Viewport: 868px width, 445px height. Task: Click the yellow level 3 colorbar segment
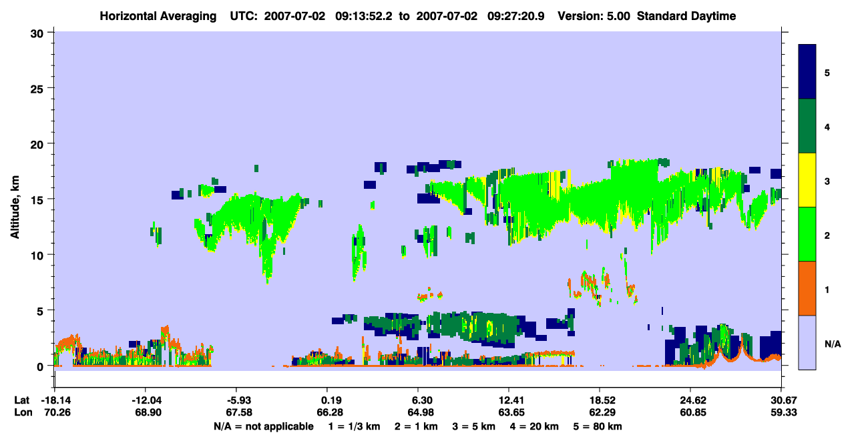point(807,180)
